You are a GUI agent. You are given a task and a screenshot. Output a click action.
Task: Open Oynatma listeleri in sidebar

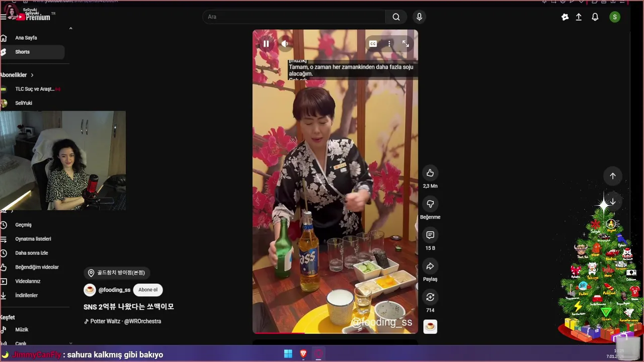(32, 239)
